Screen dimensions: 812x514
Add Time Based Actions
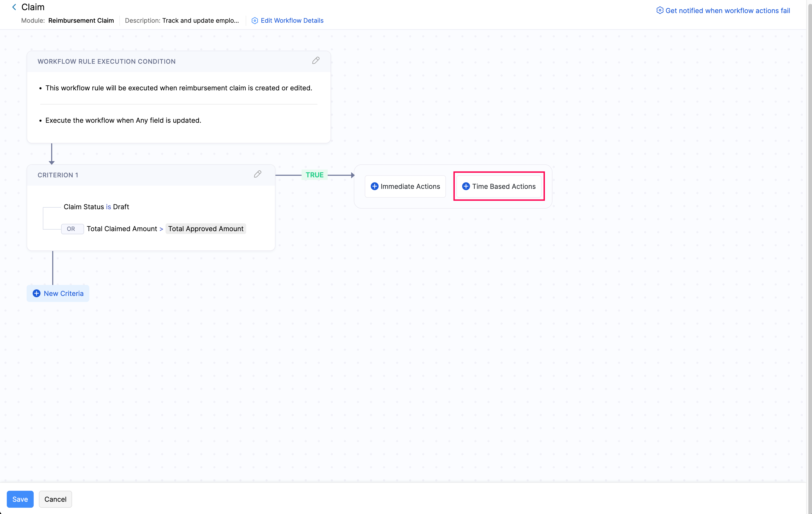coord(498,186)
